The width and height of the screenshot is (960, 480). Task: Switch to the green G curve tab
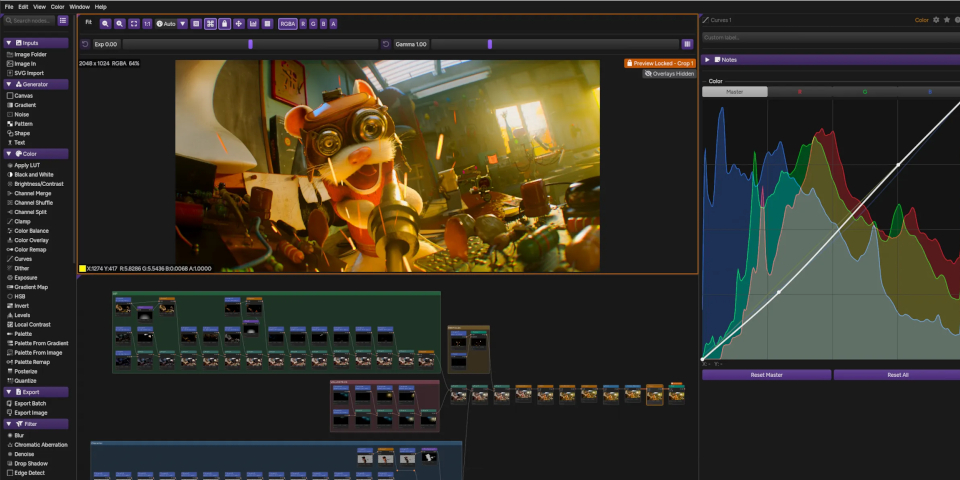pos(864,92)
